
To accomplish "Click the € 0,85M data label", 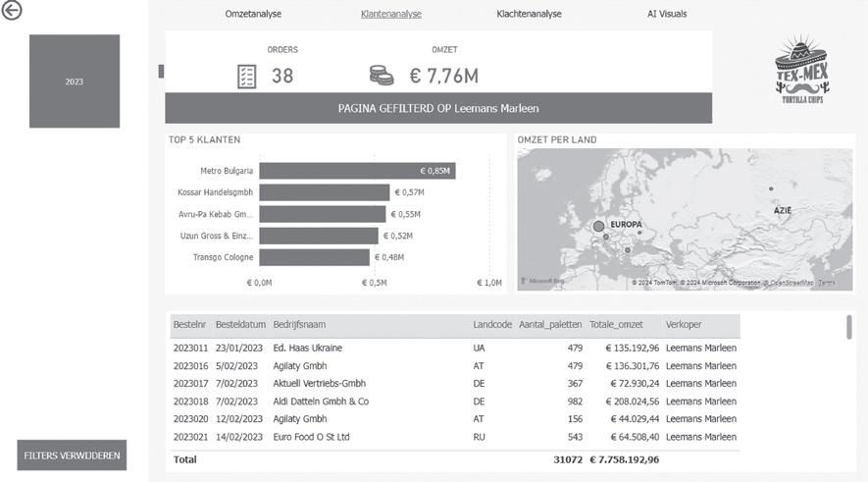I will pos(435,171).
